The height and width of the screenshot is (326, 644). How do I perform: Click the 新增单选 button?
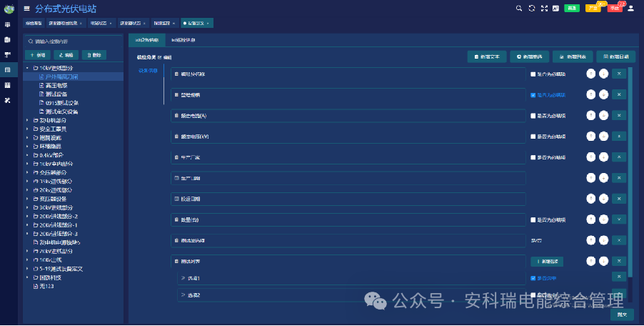coord(530,56)
